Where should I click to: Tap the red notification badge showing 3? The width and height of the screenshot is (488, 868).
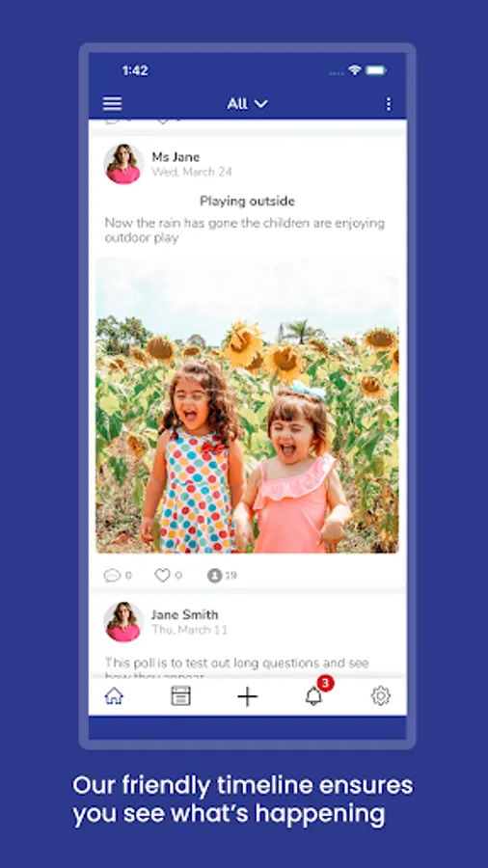(x=325, y=684)
